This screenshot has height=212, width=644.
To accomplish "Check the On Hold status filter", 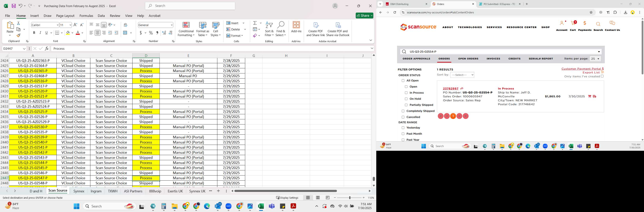I will (406, 99).
